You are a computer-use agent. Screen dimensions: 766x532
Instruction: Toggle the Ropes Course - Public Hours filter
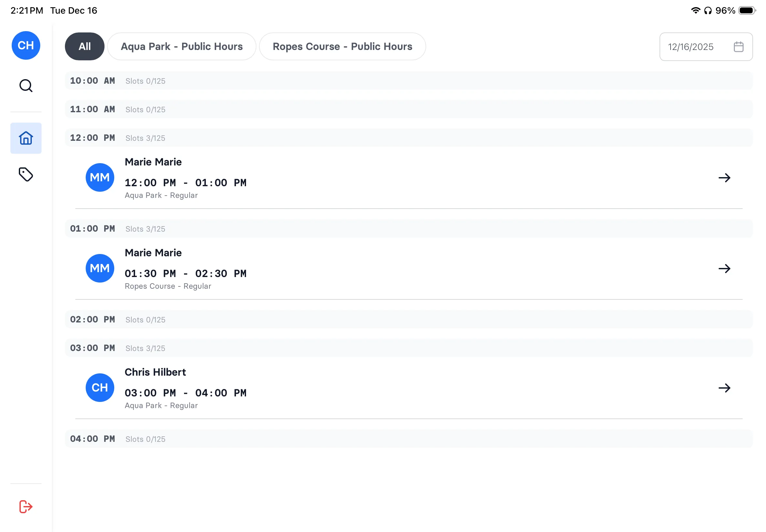click(342, 46)
